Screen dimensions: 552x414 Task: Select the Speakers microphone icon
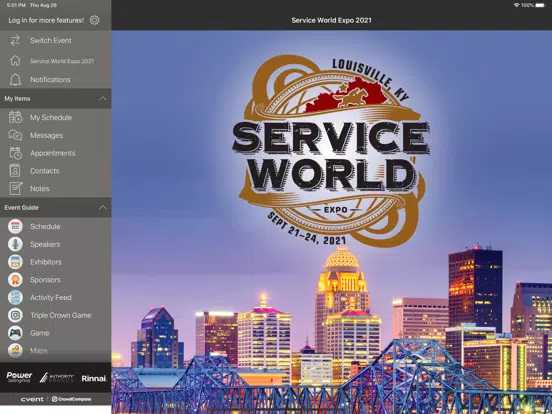coord(15,244)
